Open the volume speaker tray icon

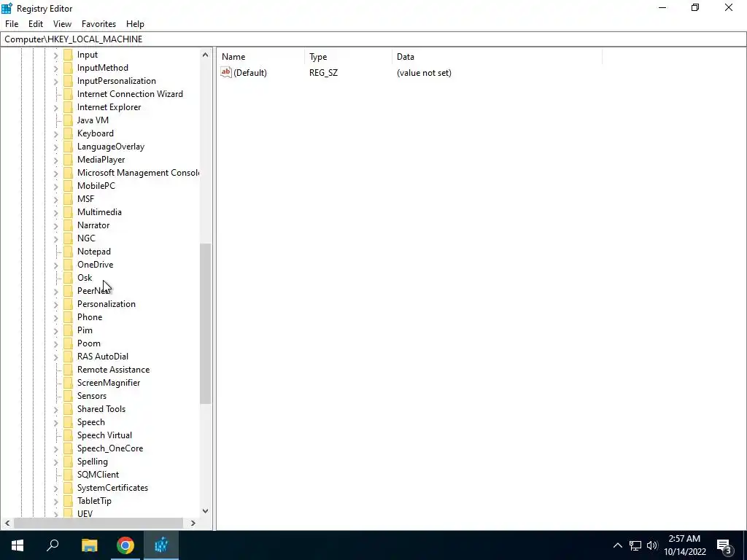point(652,545)
